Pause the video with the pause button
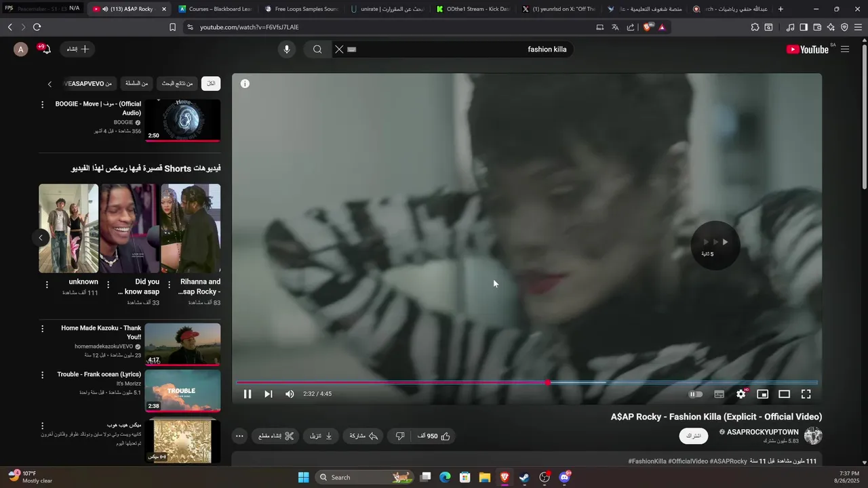The image size is (868, 488). (x=248, y=394)
